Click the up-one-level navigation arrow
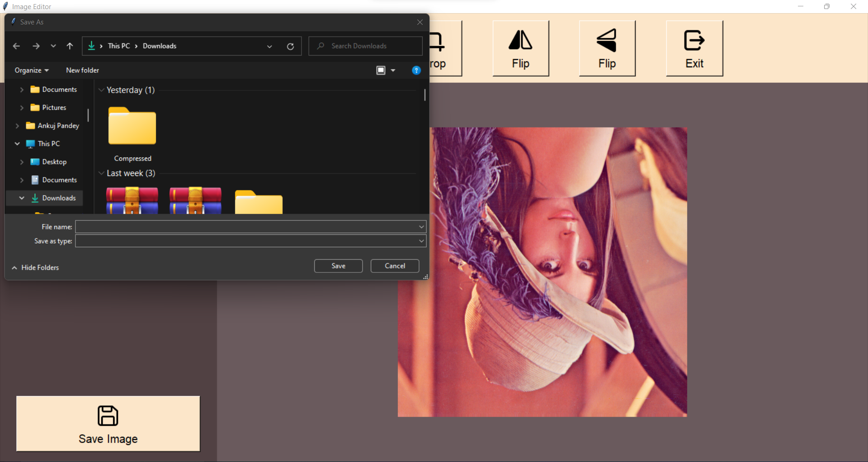868x462 pixels. 70,46
